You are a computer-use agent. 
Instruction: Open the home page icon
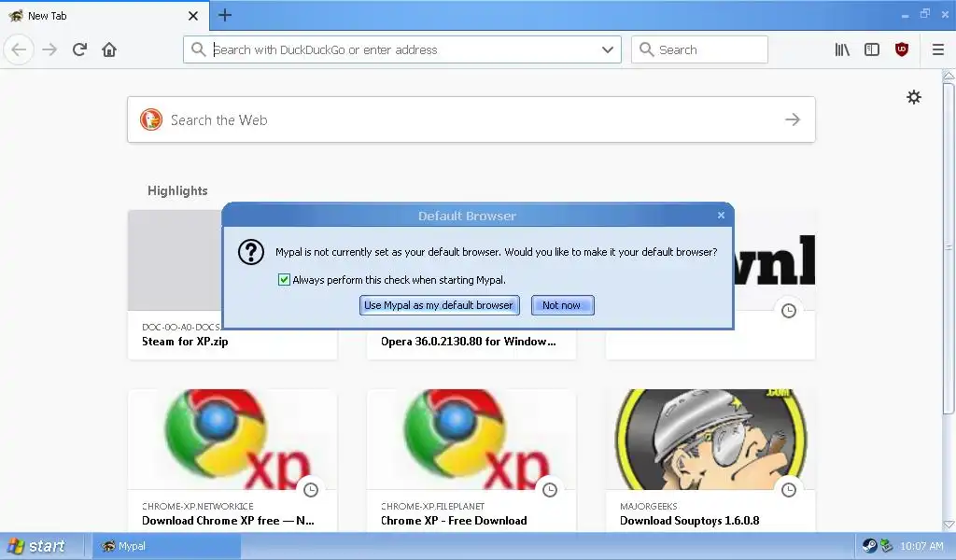click(109, 49)
